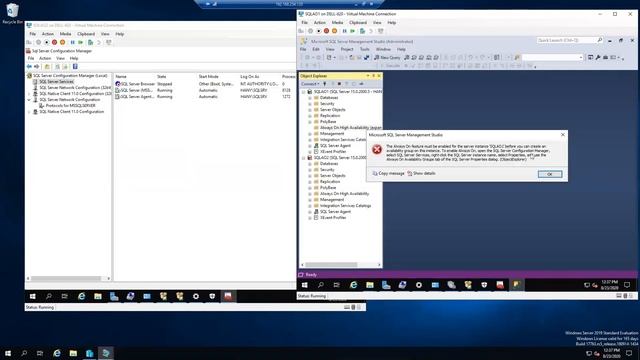Close the Management Studio error dialog
The width and height of the screenshot is (640, 360).
tap(563, 135)
